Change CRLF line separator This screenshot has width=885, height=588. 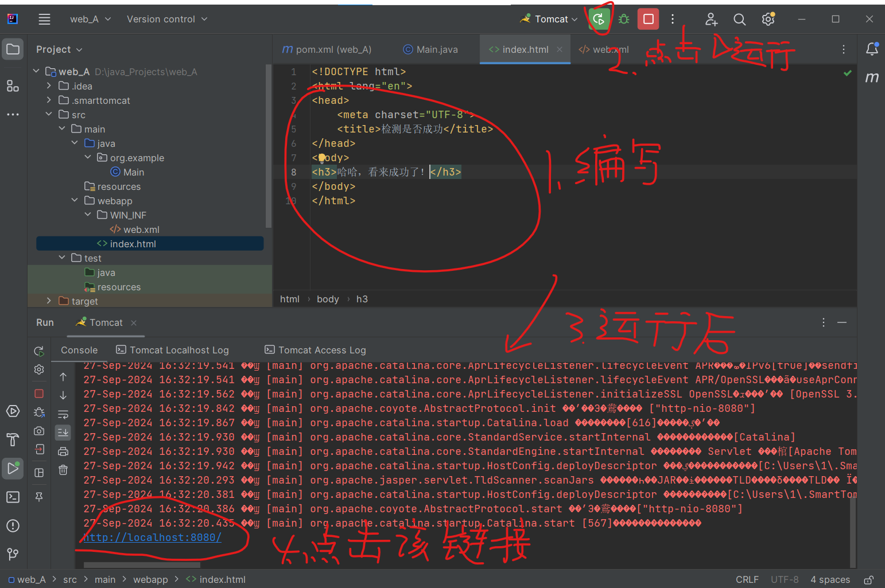(x=747, y=579)
